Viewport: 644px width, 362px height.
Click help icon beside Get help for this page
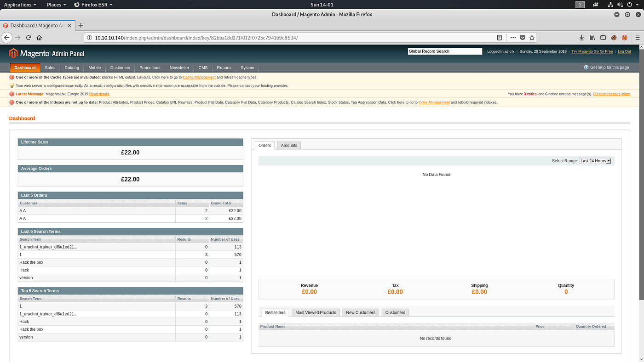tap(586, 68)
